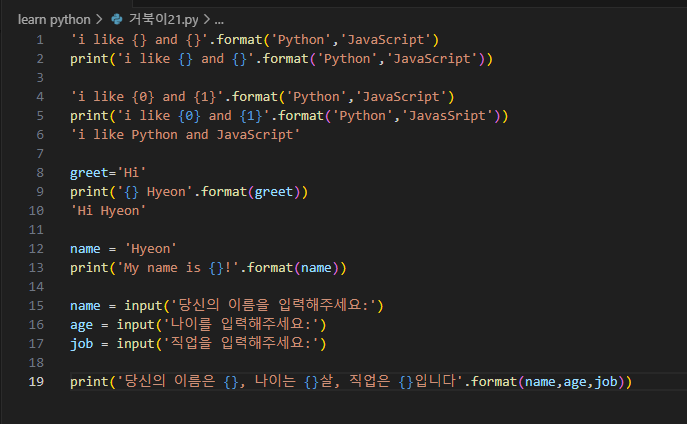
Task: Click the 'Hi Hyeon' string on line 10
Action: click(108, 211)
